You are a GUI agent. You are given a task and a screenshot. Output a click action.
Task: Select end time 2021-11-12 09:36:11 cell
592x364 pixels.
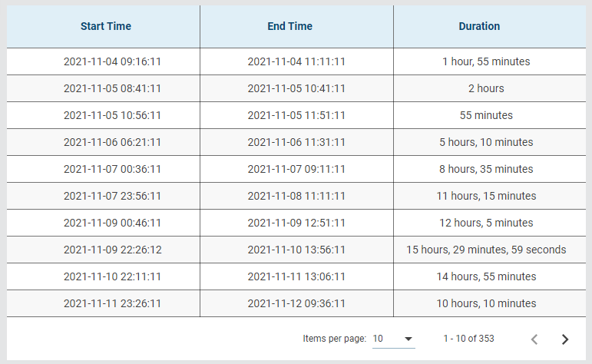(x=296, y=303)
